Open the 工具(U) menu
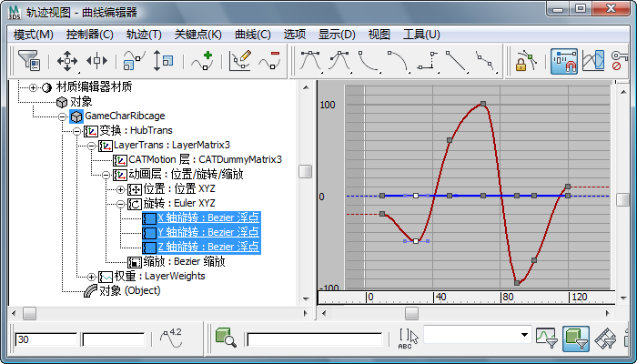 tap(421, 35)
